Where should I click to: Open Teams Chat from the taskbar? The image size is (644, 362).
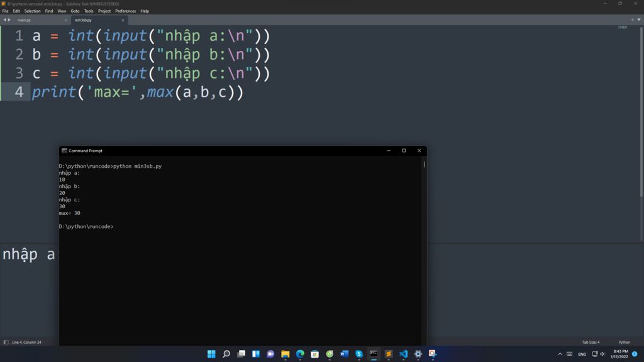(270, 354)
